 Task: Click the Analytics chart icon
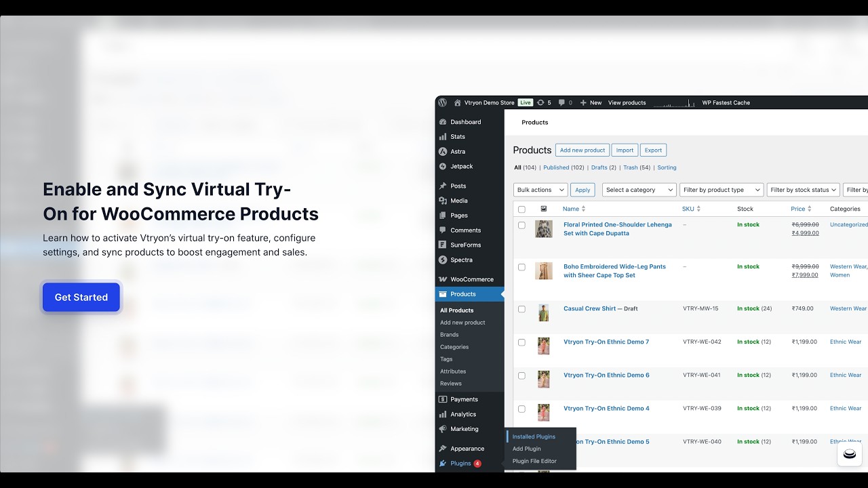click(443, 414)
